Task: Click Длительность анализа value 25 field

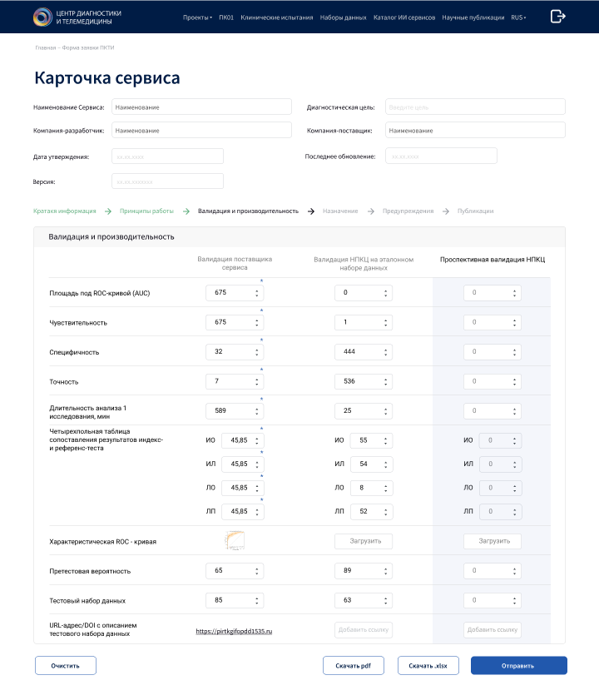Action: (x=364, y=411)
